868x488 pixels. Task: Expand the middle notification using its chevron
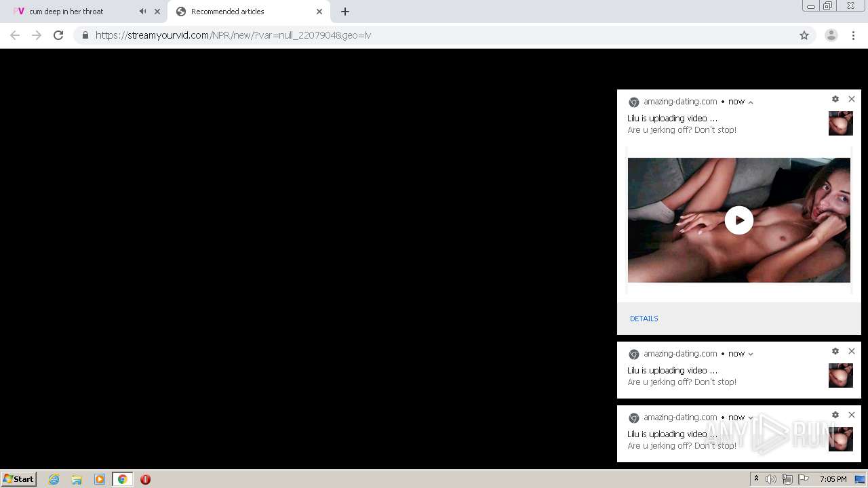coord(751,354)
